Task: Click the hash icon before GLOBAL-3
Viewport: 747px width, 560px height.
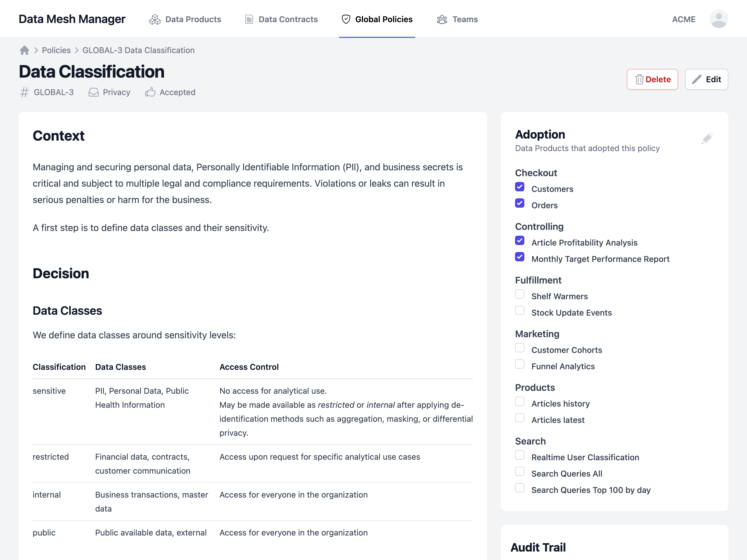Action: tap(24, 92)
